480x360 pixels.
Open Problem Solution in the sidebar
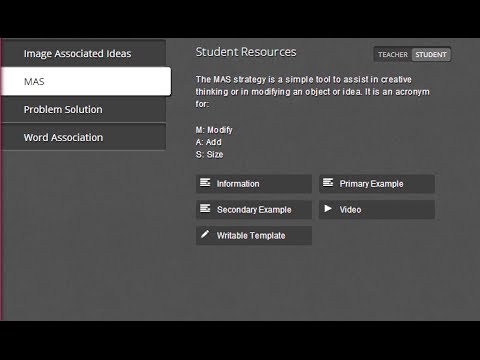pyautogui.click(x=84, y=109)
